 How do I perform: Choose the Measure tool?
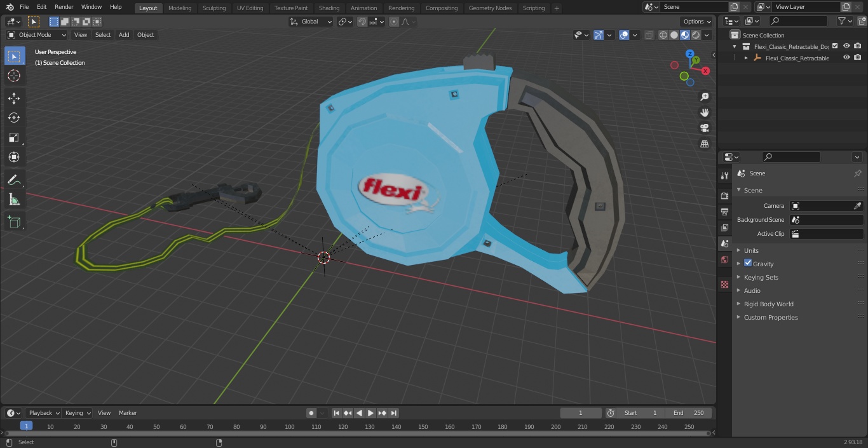[x=14, y=200]
